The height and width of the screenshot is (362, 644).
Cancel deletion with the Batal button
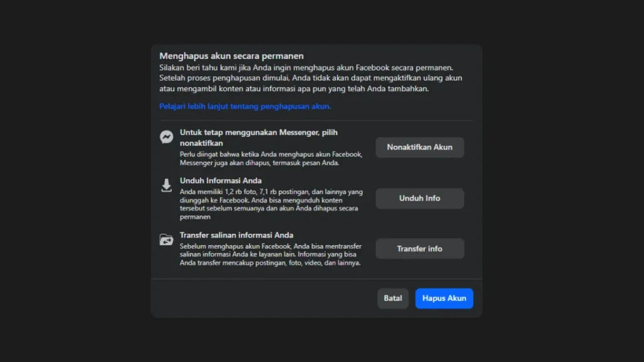(x=393, y=299)
